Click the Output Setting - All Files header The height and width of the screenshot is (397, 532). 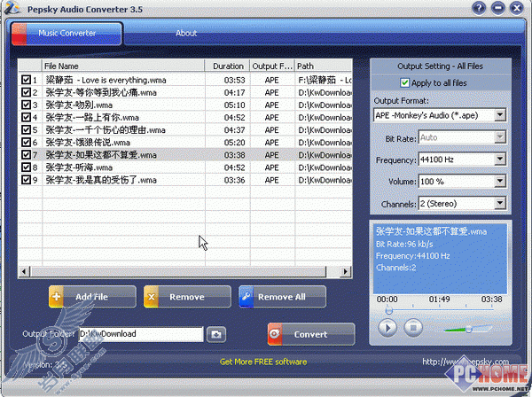point(440,66)
